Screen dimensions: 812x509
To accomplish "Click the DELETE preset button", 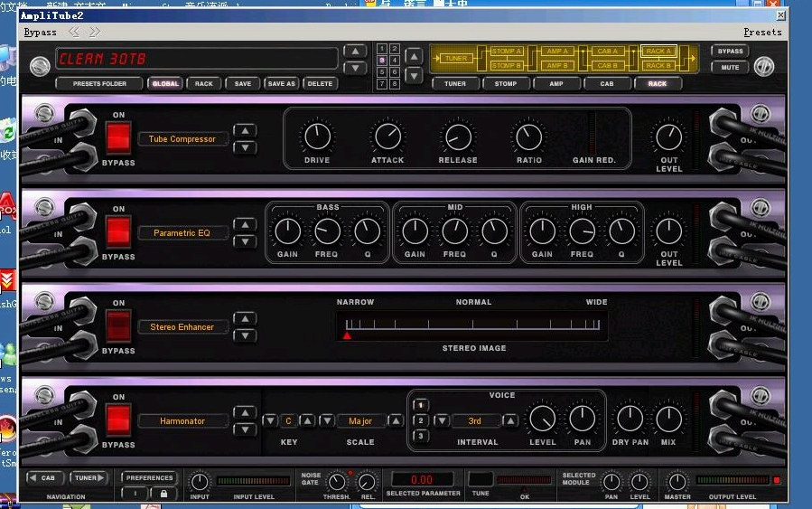I will (320, 83).
